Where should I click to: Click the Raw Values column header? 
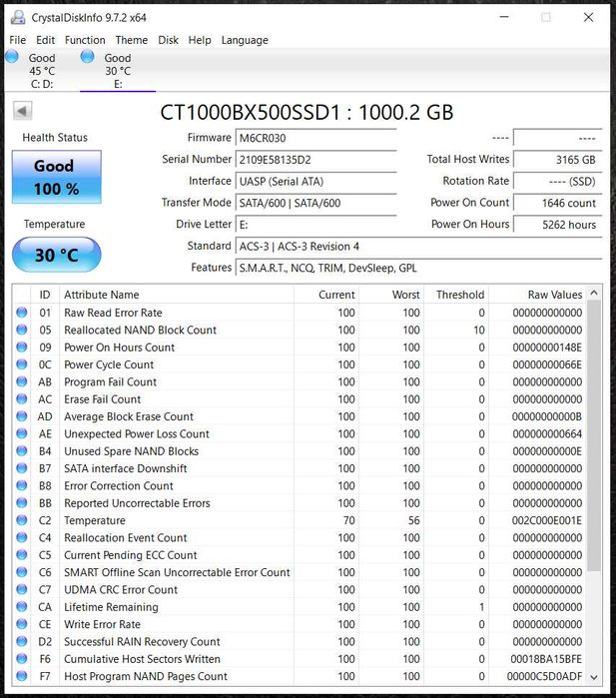pyautogui.click(x=538, y=295)
